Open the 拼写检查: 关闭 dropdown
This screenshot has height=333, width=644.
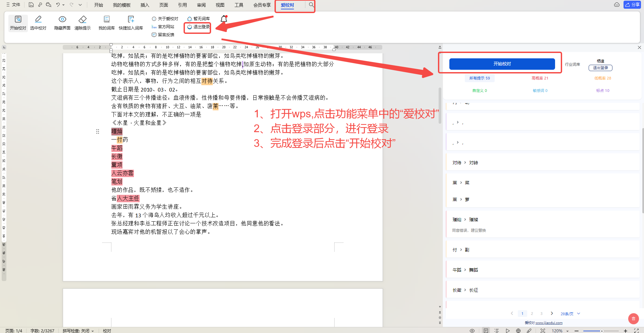click(x=78, y=331)
